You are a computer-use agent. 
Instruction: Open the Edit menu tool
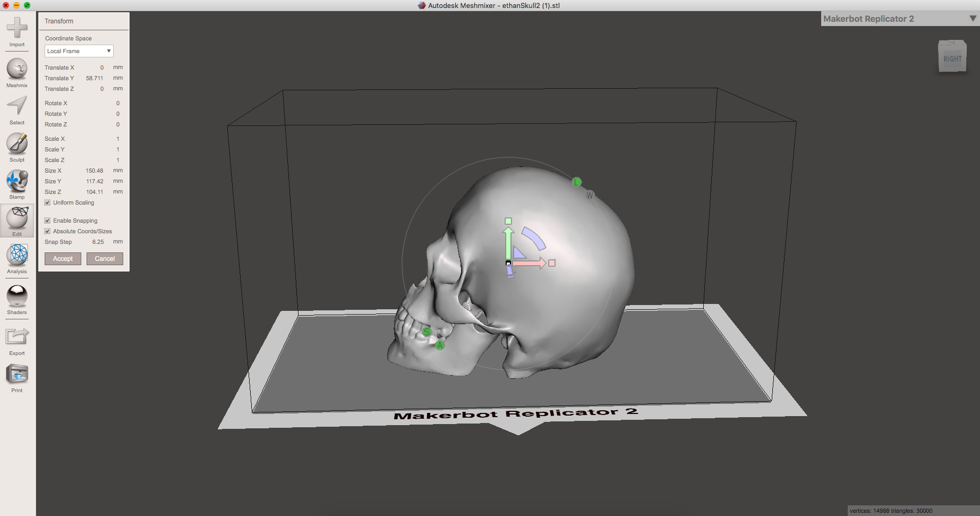[x=17, y=221]
